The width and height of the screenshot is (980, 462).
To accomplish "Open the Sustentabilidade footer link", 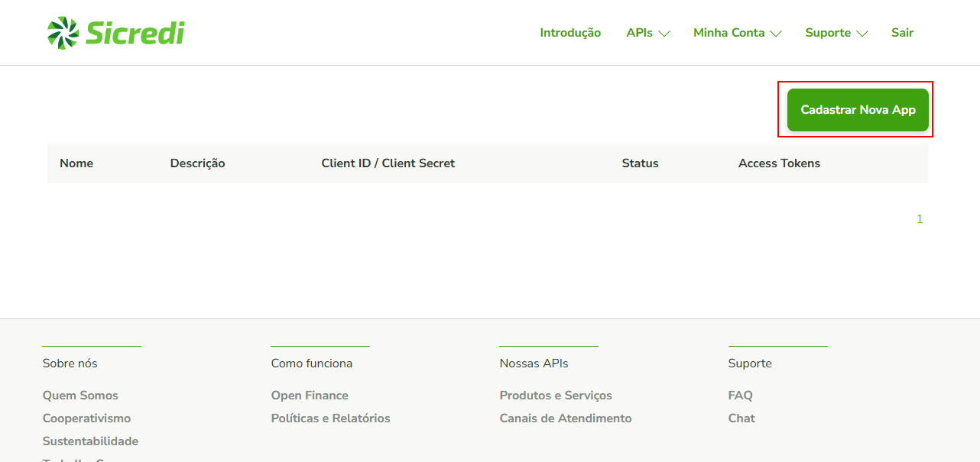I will tap(90, 441).
